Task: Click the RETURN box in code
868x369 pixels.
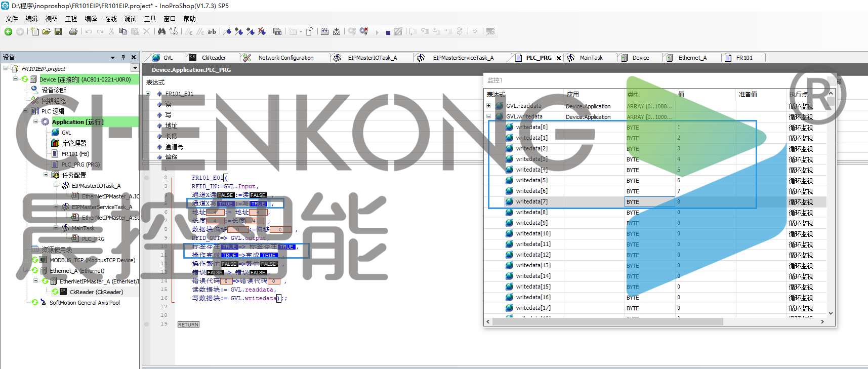Action: click(x=188, y=324)
